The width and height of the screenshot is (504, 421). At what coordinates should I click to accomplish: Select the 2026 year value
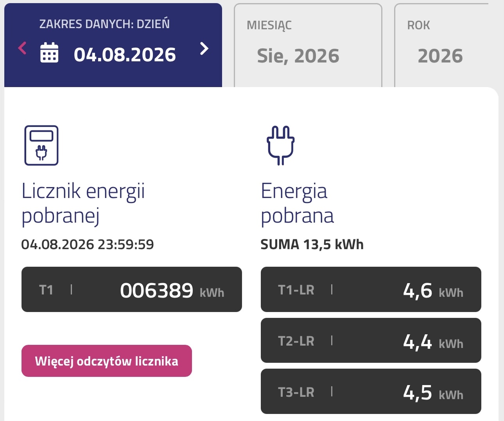tap(440, 56)
